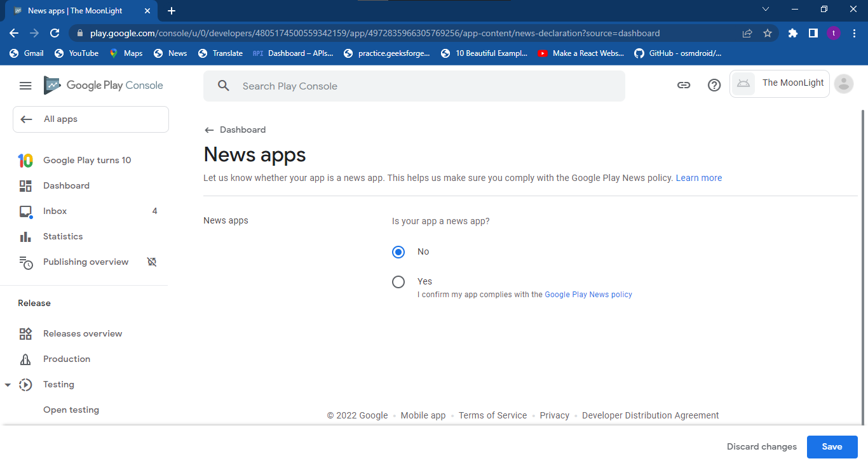Image resolution: width=868 pixels, height=468 pixels.
Task: Open the GitHub osmdroid bookmark
Action: tap(678, 53)
